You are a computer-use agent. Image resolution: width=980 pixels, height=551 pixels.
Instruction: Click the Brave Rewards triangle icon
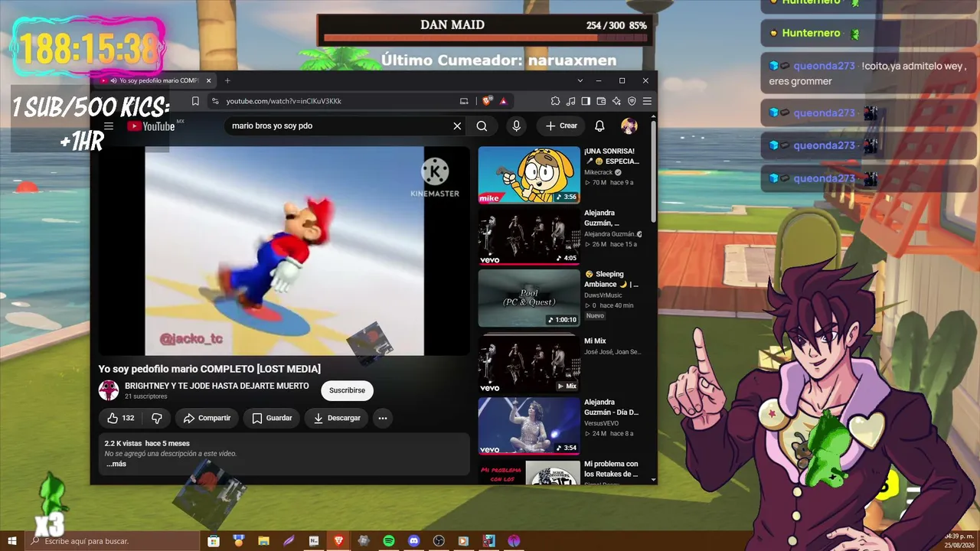503,101
